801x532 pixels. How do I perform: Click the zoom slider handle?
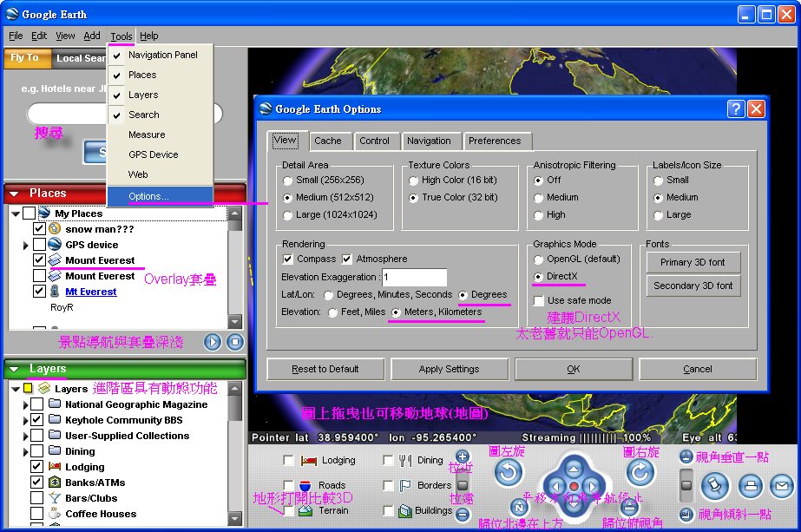463,484
